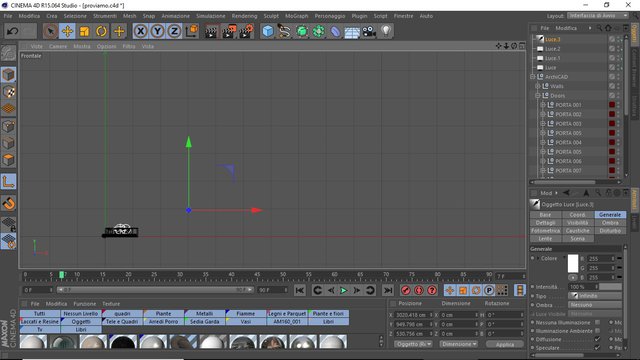640x360 pixels.
Task: Add a Cube primitive object
Action: 268,31
